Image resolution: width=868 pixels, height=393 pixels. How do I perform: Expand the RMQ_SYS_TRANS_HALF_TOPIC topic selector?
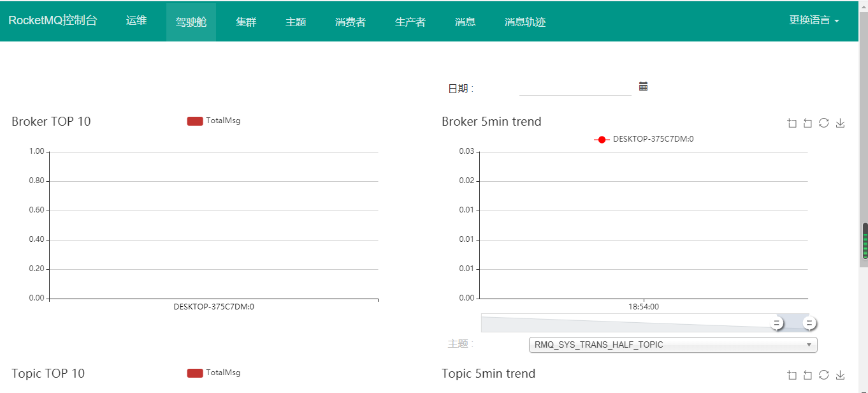click(x=672, y=345)
